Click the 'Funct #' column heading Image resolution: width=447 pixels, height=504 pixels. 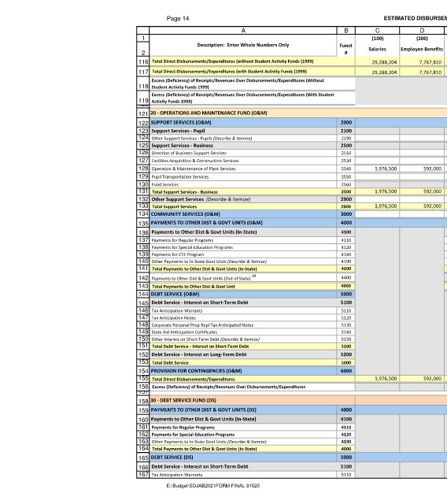point(345,49)
